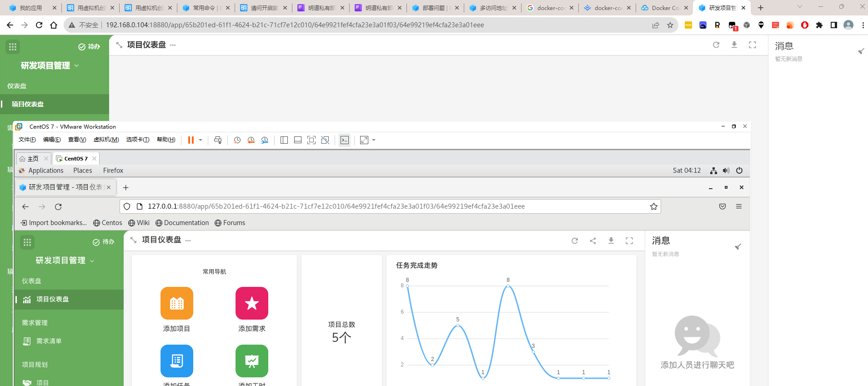
Task: Click download icon in outer Chrome dashboard
Action: point(734,45)
